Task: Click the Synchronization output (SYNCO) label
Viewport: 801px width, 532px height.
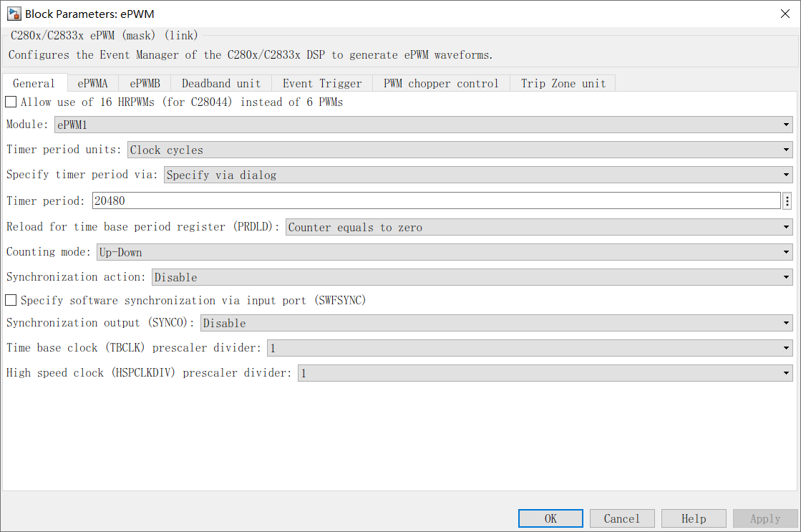Action: [x=100, y=322]
